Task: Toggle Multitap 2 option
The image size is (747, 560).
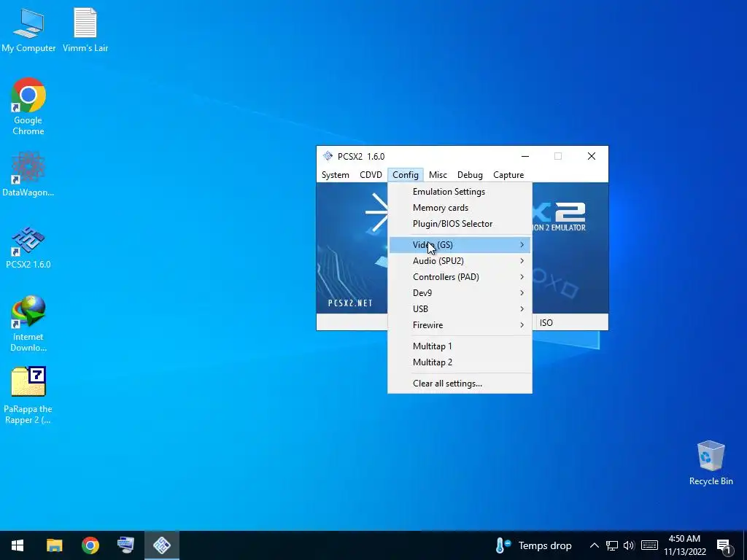Action: tap(460, 362)
